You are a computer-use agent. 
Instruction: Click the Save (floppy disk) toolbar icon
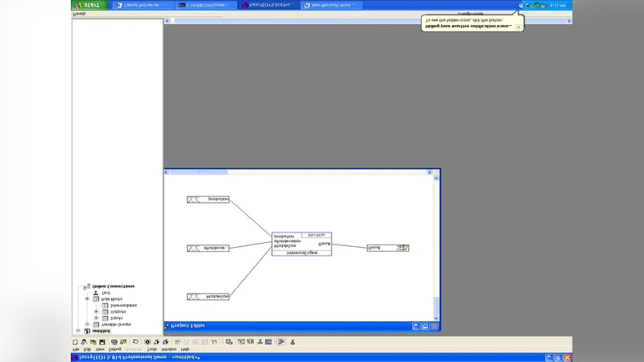(102, 342)
